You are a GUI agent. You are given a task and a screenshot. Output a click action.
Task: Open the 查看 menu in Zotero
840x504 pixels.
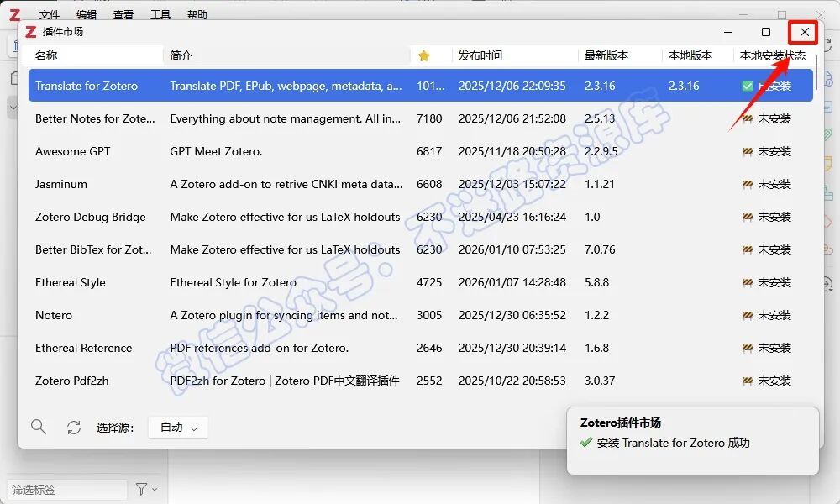tap(123, 14)
